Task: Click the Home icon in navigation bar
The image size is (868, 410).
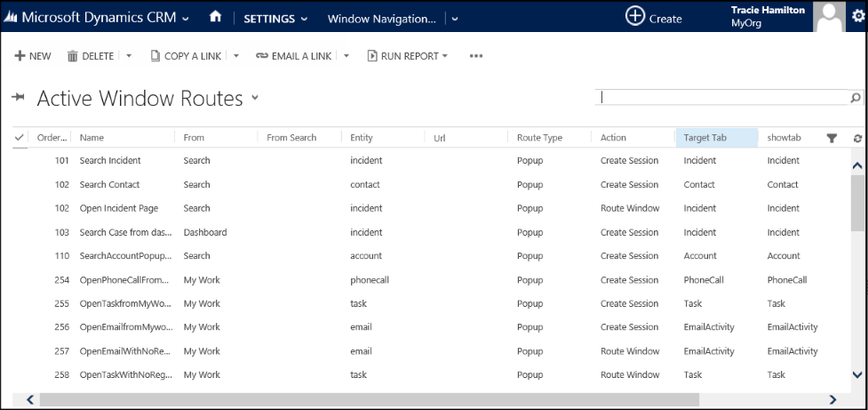Action: click(x=215, y=17)
